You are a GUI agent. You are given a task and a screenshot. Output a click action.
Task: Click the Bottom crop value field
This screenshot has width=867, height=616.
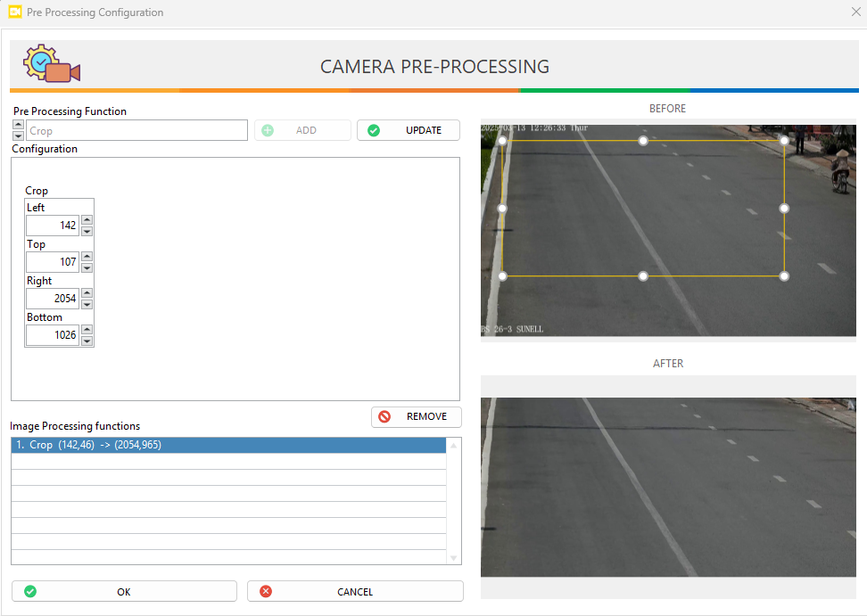click(x=53, y=335)
